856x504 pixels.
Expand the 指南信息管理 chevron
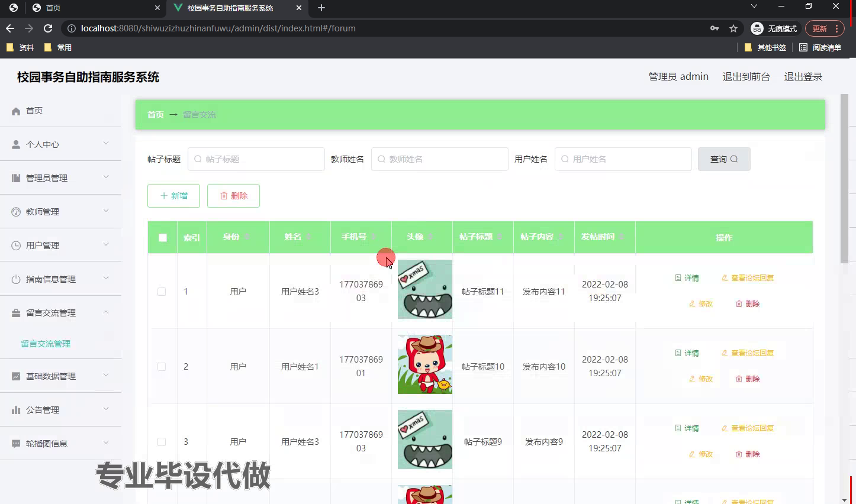[106, 278]
